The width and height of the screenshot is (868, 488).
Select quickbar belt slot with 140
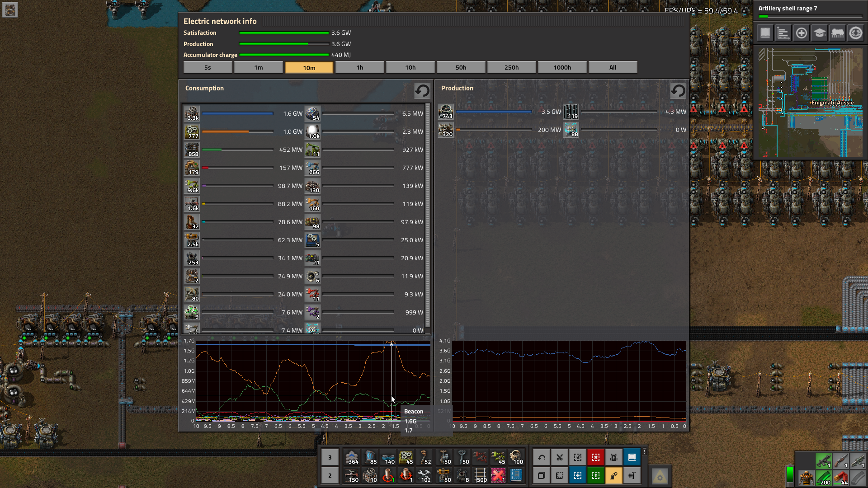pos(388,457)
